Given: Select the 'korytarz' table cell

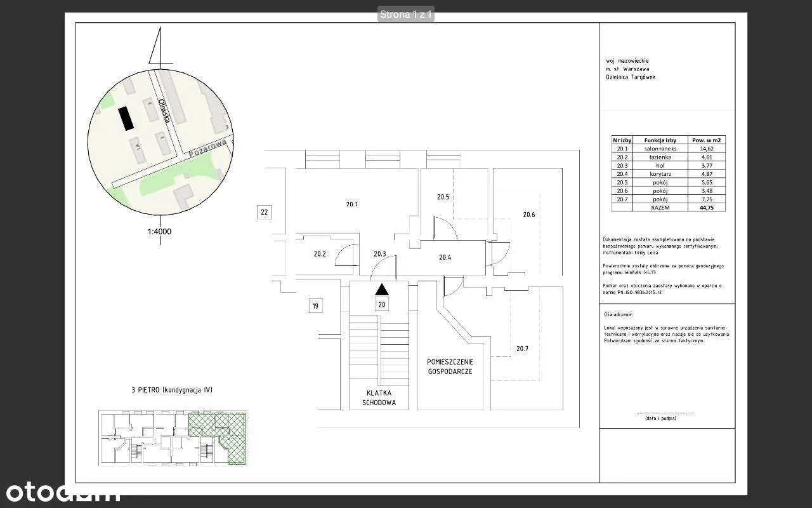Looking at the screenshot, I should (660, 173).
